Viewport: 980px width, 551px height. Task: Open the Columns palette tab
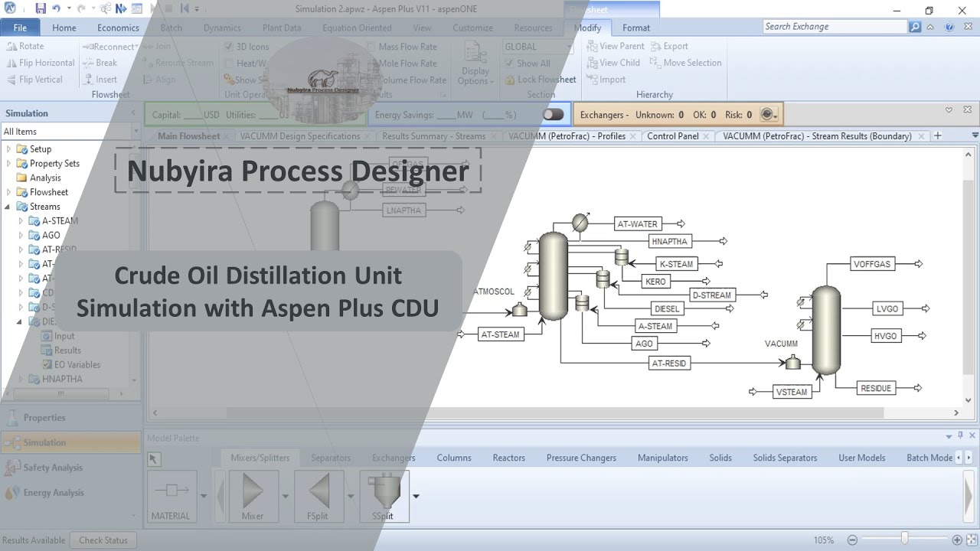tap(454, 458)
